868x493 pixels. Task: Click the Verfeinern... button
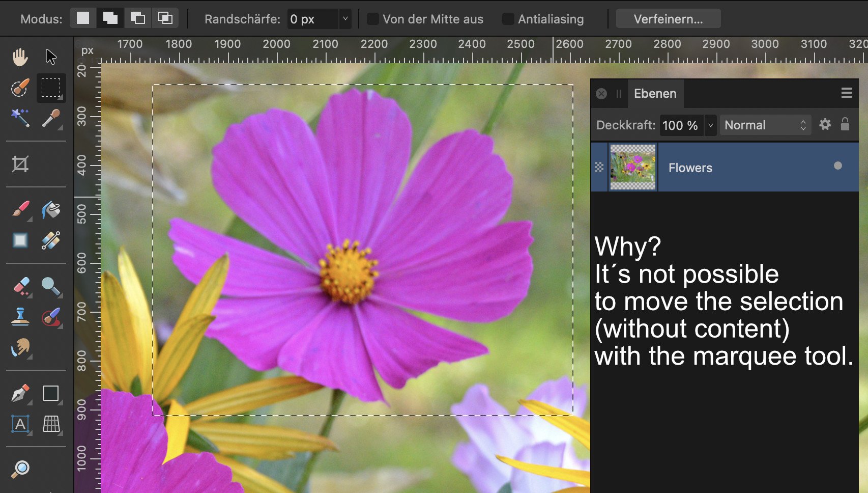tap(668, 19)
